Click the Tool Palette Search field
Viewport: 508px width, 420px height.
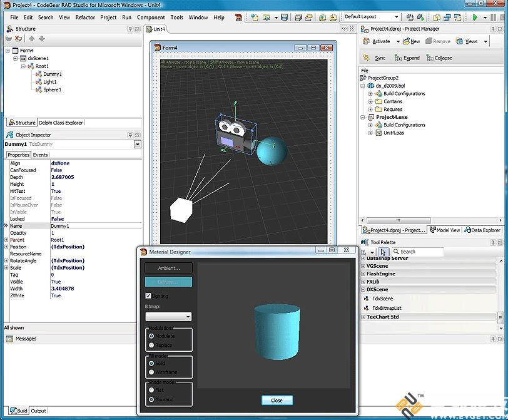pos(418,252)
